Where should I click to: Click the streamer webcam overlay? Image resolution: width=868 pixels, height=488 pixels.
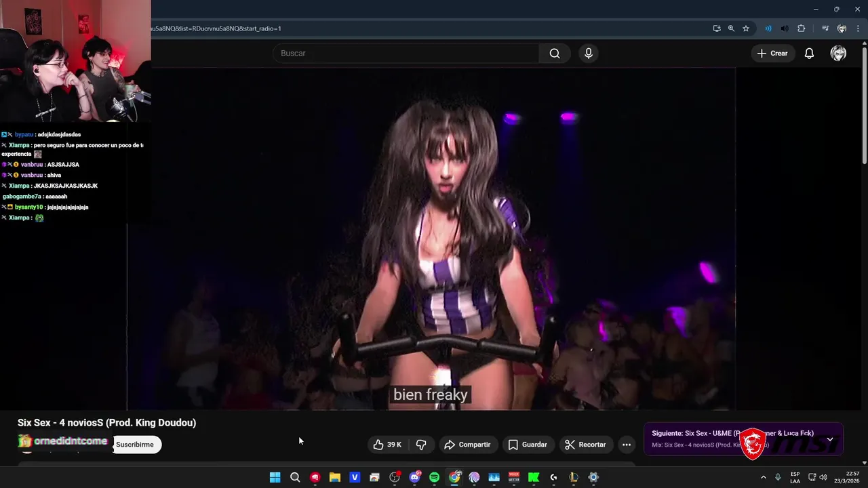click(75, 61)
